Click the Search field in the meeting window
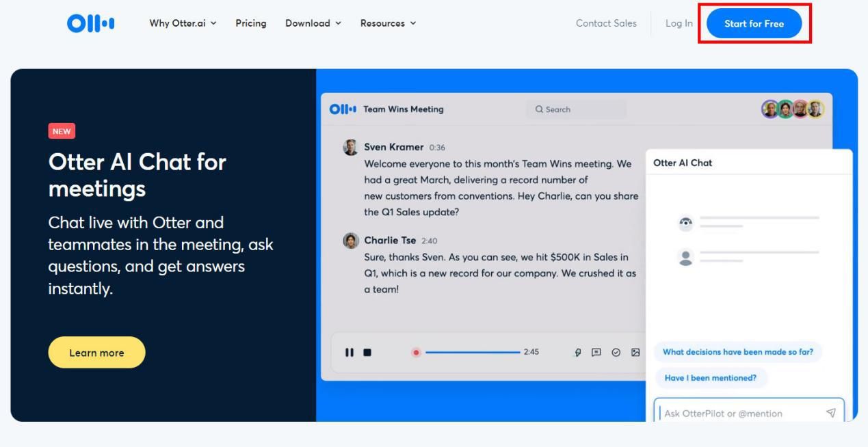 [576, 109]
